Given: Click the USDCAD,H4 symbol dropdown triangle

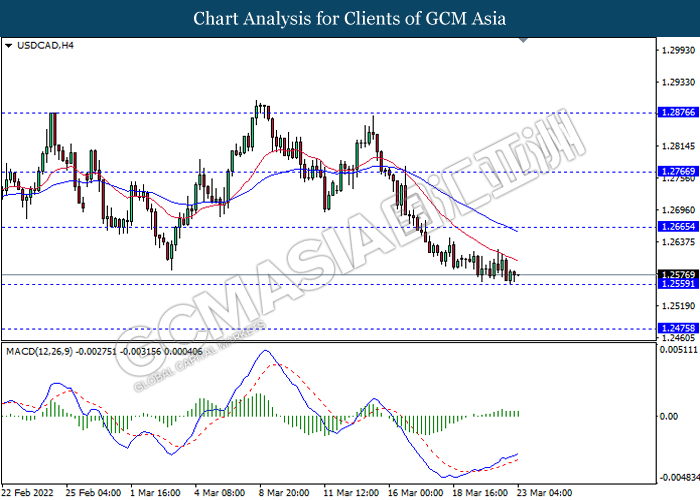Looking at the screenshot, I should (x=8, y=46).
